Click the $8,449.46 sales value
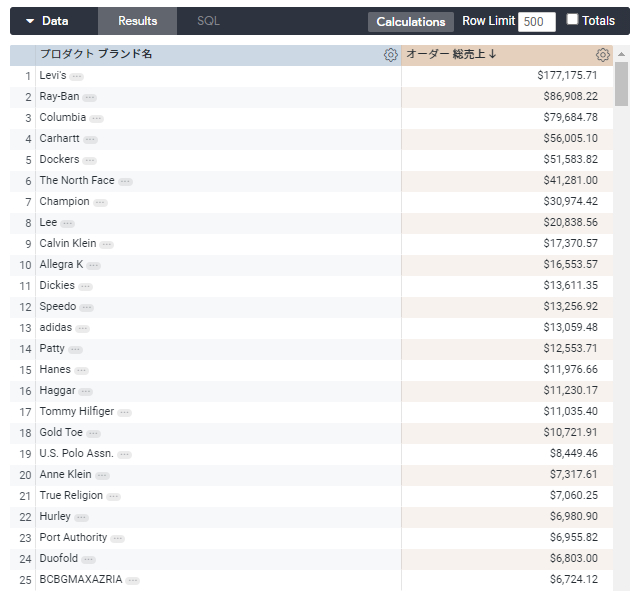Image resolution: width=636 pixels, height=591 pixels. pos(574,453)
